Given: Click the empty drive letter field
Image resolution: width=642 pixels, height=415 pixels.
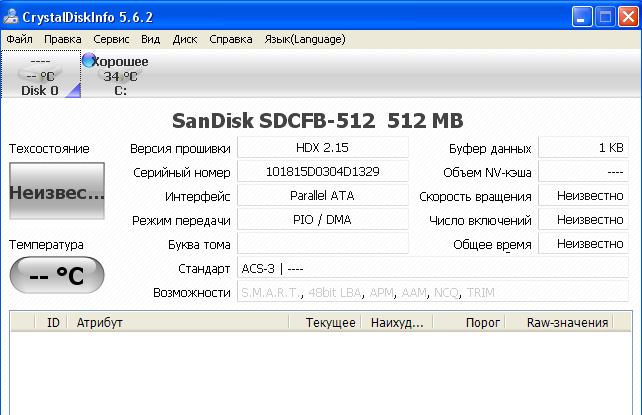Looking at the screenshot, I should pos(322,244).
